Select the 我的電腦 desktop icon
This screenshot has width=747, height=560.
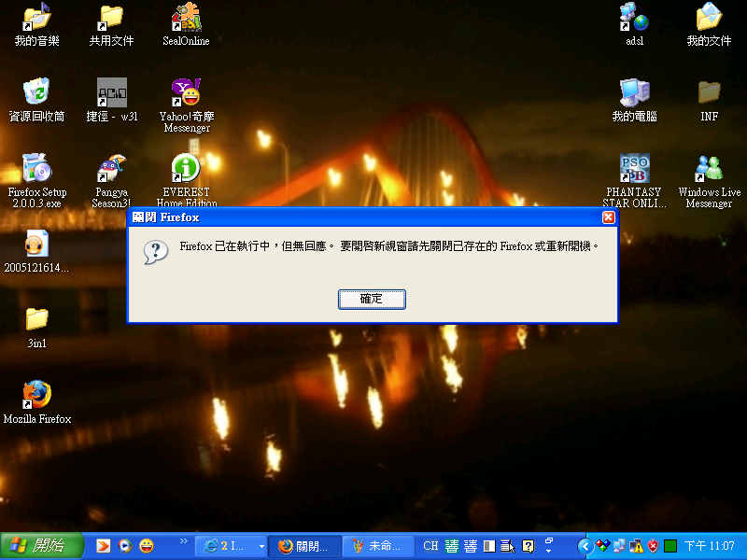pos(634,93)
